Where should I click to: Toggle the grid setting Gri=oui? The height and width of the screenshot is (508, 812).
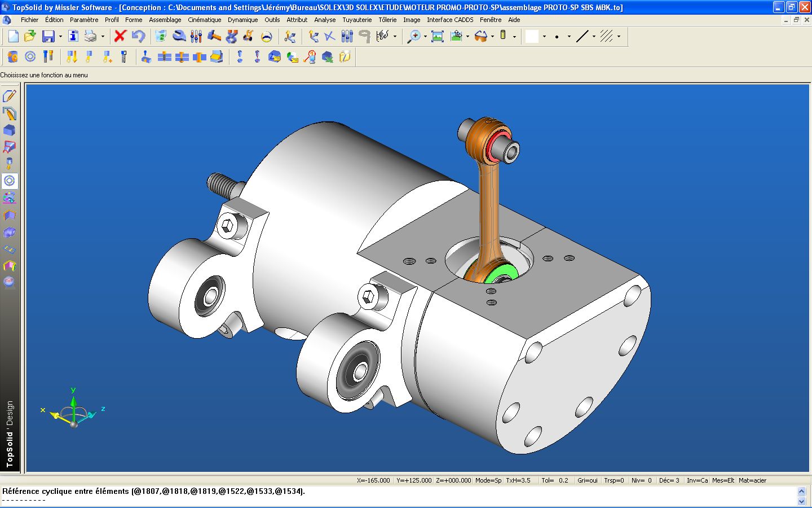(587, 480)
